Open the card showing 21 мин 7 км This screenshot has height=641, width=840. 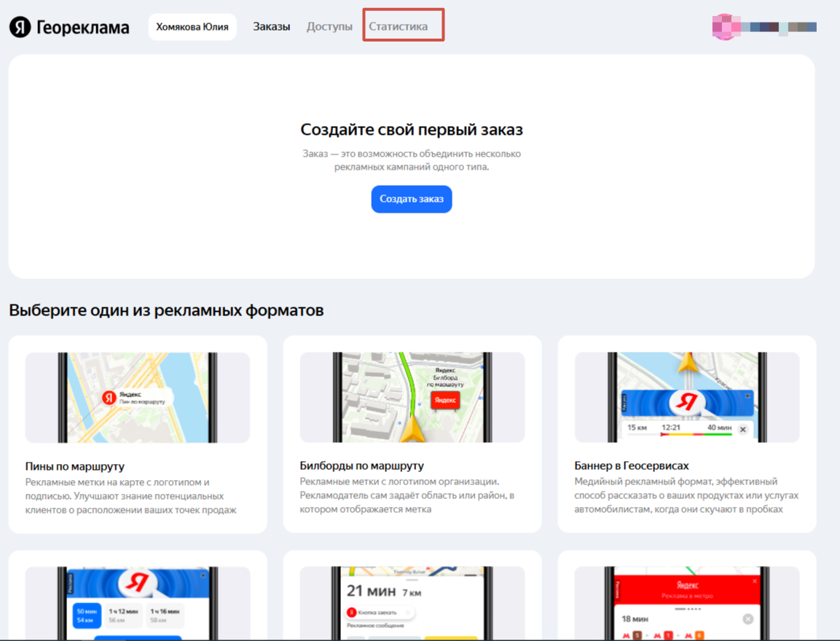[412, 596]
